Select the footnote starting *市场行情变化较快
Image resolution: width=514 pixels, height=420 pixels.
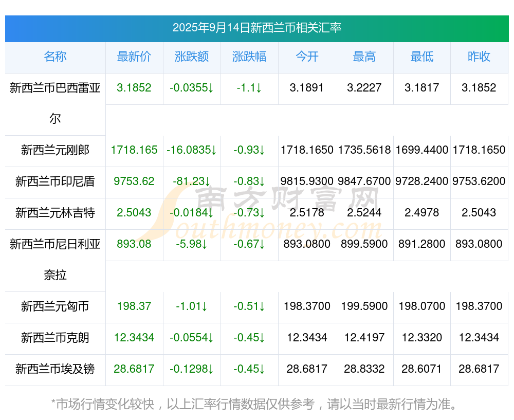[x=254, y=404]
